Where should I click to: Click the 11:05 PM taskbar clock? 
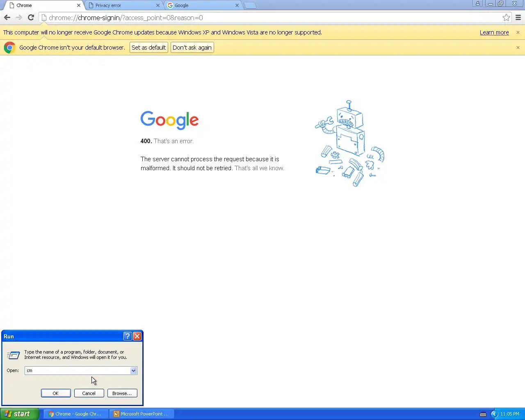coord(510,414)
